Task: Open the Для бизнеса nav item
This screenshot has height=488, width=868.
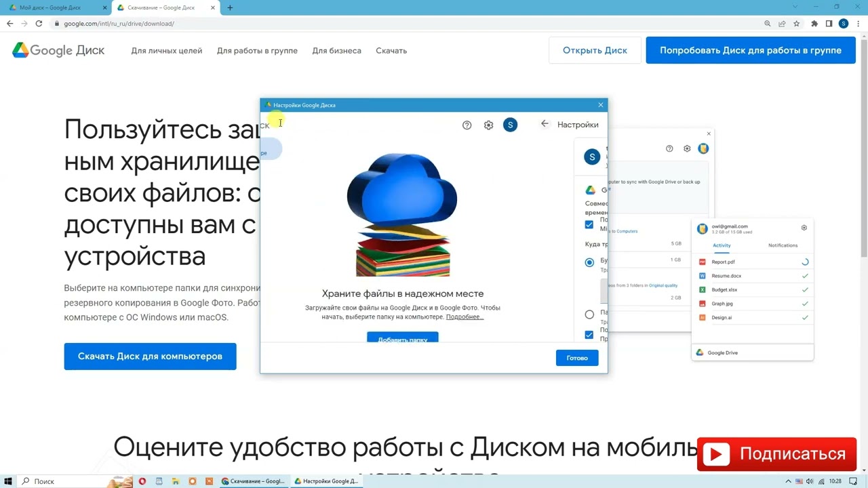Action: pos(336,51)
